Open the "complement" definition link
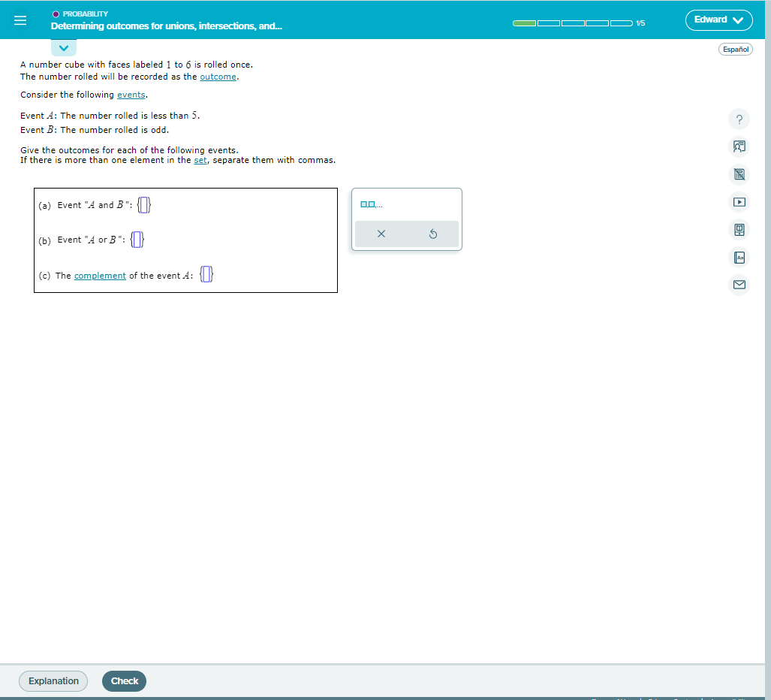 point(100,275)
